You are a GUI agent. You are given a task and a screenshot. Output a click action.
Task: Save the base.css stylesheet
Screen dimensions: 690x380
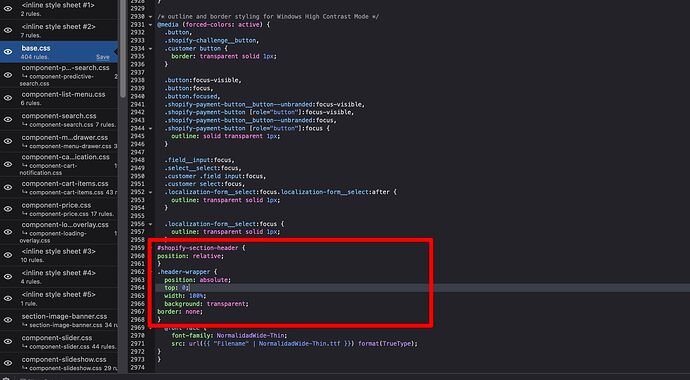[103, 57]
